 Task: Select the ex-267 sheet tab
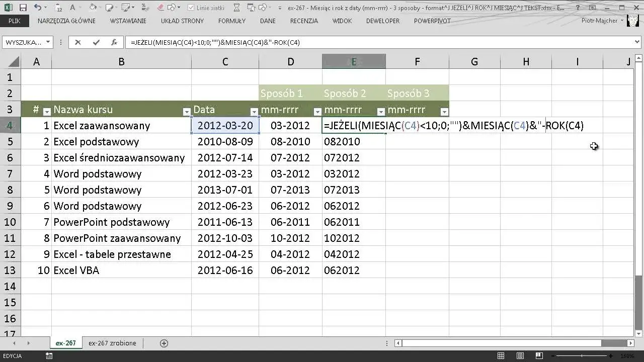click(66, 343)
